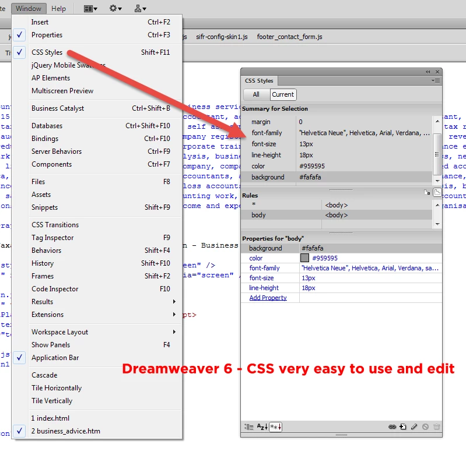The image size is (466, 476).
Task: Click the Show list view A-Z icon
Action: tap(262, 427)
